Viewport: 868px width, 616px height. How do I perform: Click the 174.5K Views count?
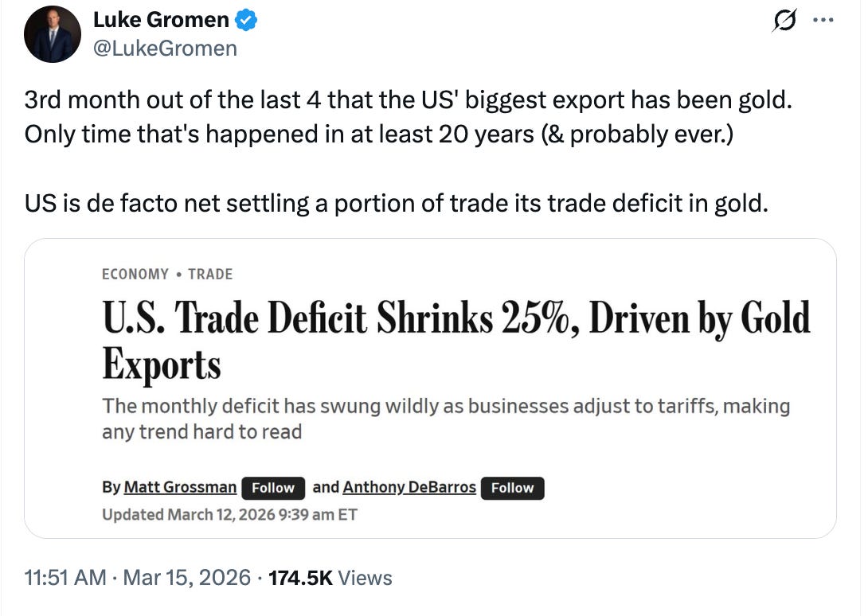click(x=330, y=578)
